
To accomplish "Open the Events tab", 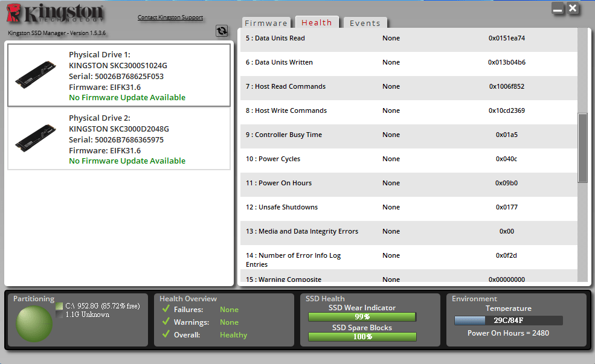I will [x=365, y=23].
